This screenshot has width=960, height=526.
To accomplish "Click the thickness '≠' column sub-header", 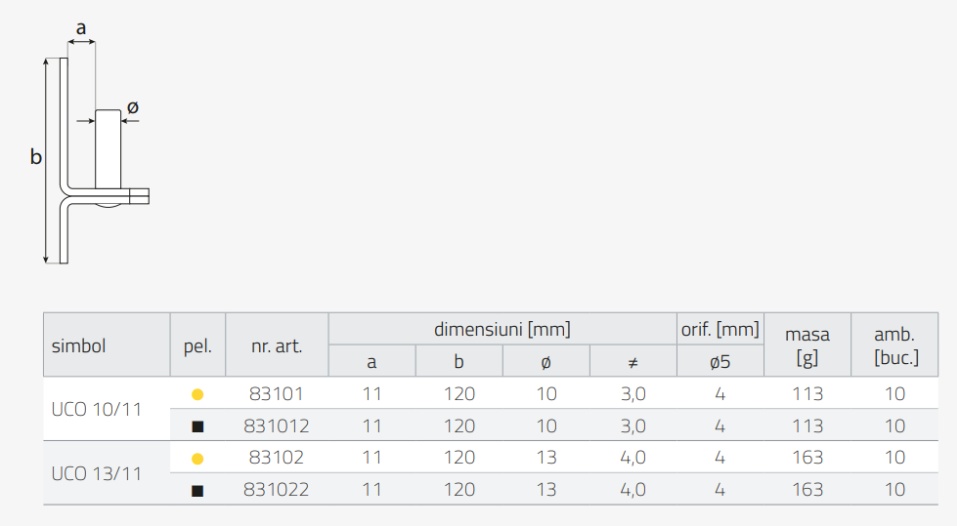I will (x=633, y=361).
